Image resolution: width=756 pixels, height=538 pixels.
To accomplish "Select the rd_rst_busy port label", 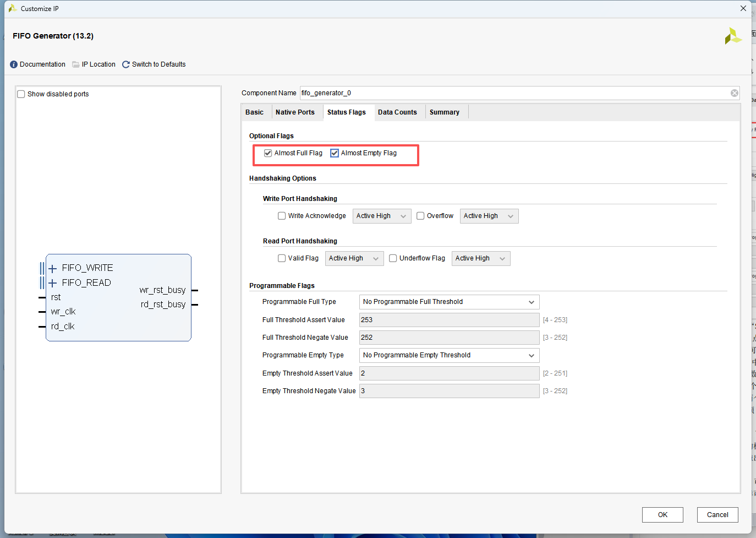I will click(163, 305).
